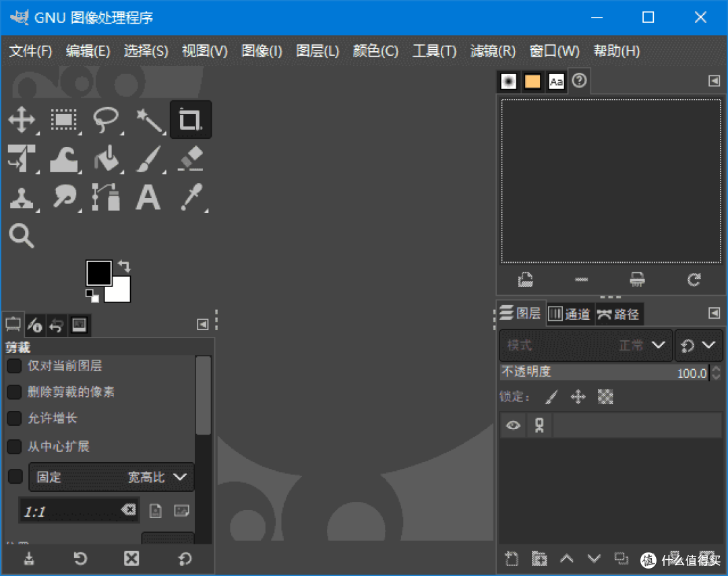The image size is (728, 576).
Task: Swap foreground and background colors
Action: [x=125, y=266]
